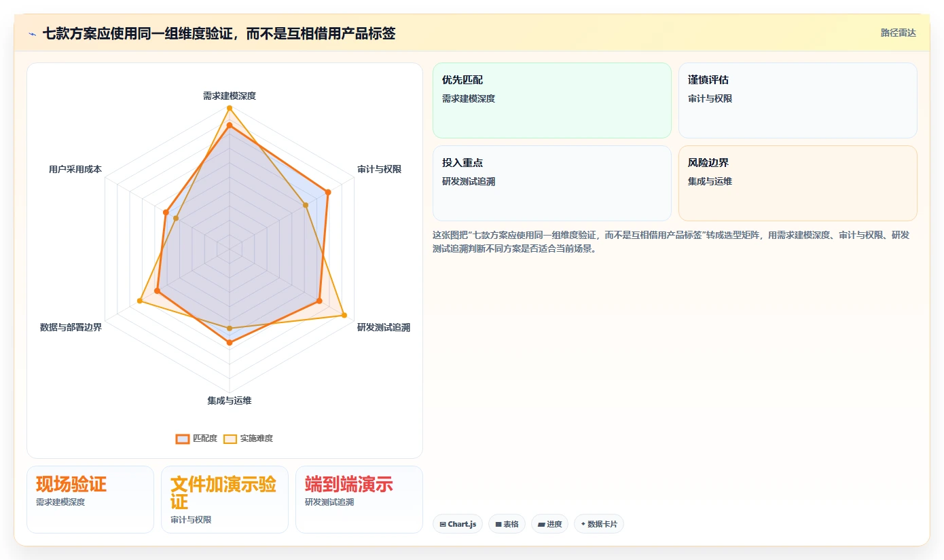
Task: Select the 优先匹配 card
Action: (x=552, y=100)
